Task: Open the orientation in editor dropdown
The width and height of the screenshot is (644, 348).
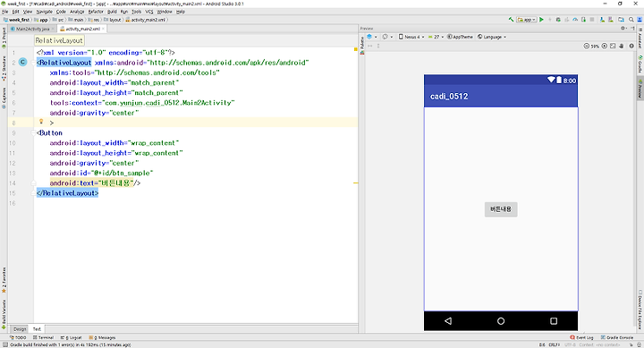Action: click(387, 37)
